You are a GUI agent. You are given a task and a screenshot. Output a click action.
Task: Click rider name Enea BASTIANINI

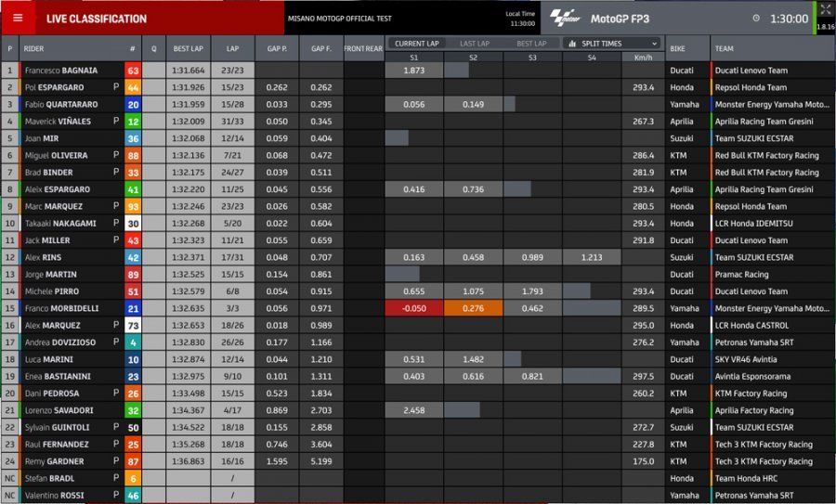(57, 377)
